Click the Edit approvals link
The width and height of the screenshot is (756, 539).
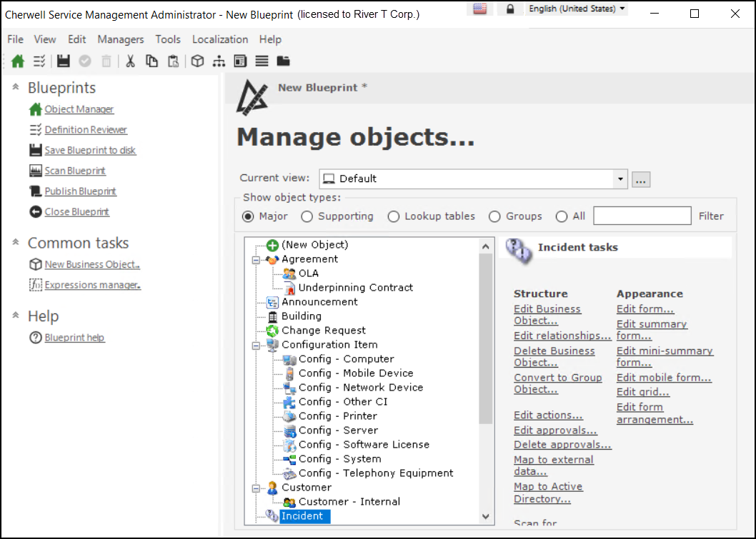[x=555, y=430]
